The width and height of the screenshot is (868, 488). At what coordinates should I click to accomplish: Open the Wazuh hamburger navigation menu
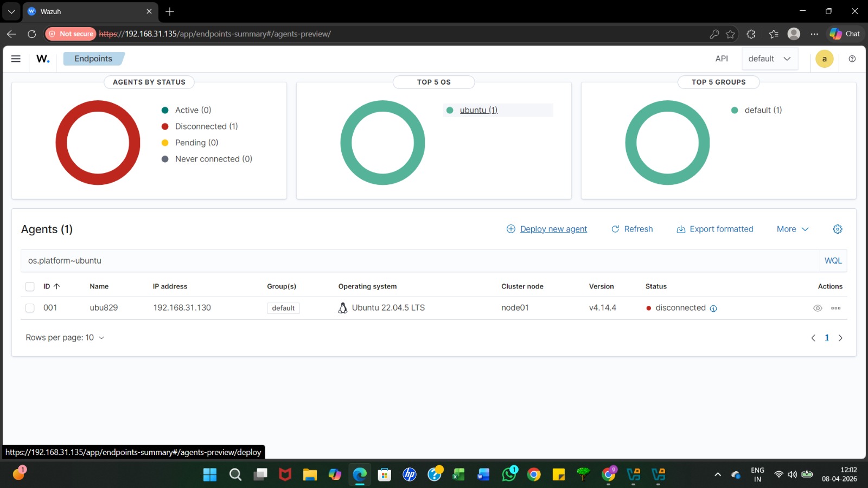[x=16, y=59]
